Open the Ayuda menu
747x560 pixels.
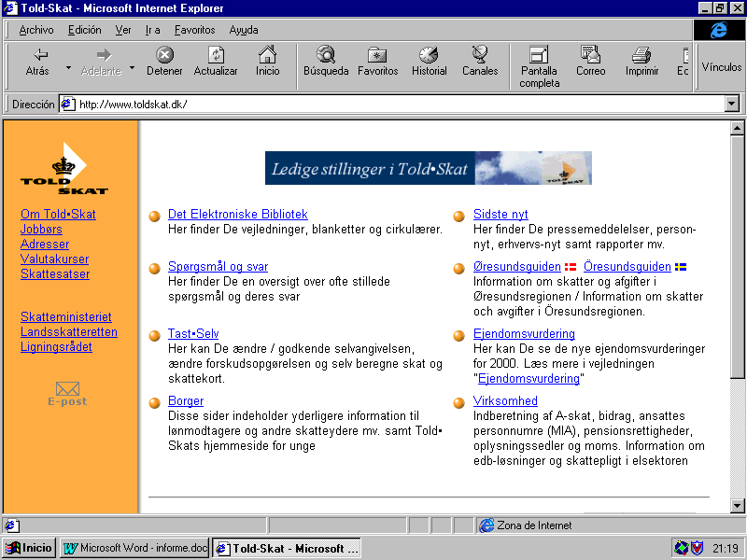pos(244,30)
